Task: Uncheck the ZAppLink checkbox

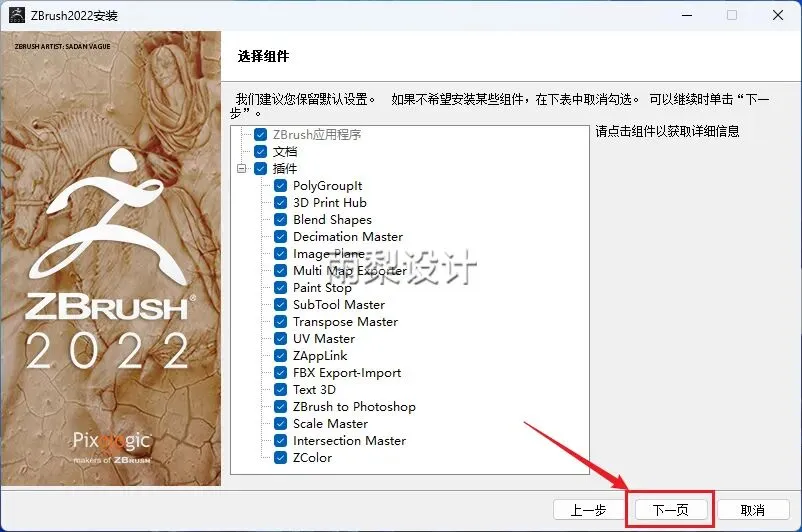Action: [280, 355]
